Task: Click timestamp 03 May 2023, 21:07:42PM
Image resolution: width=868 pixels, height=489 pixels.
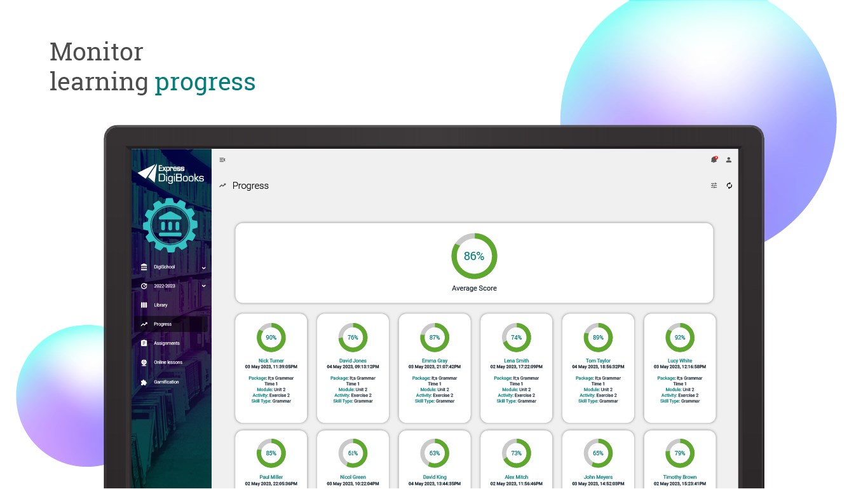Action: (435, 367)
